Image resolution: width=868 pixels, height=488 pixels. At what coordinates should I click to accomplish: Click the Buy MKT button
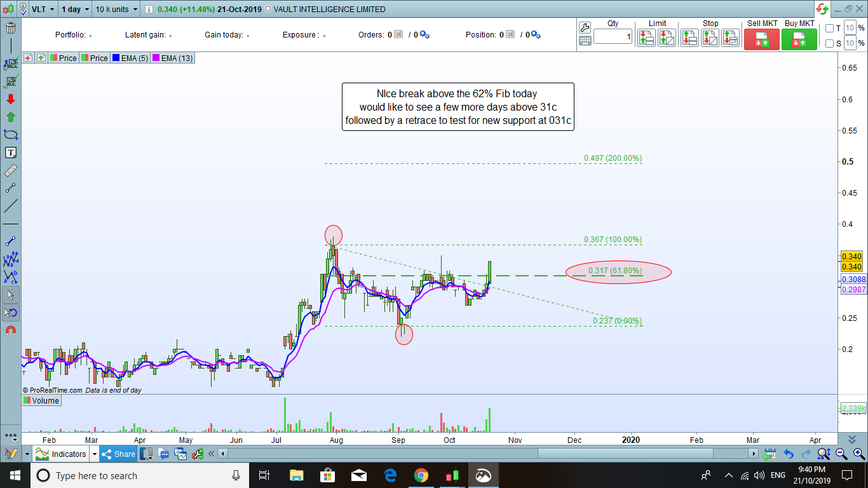(x=799, y=39)
